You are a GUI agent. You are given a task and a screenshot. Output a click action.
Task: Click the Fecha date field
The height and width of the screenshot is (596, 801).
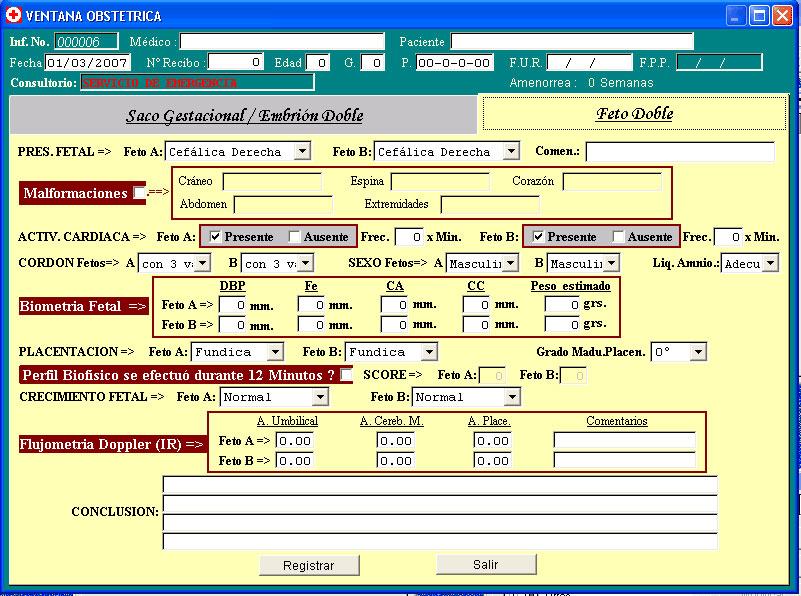[87, 63]
